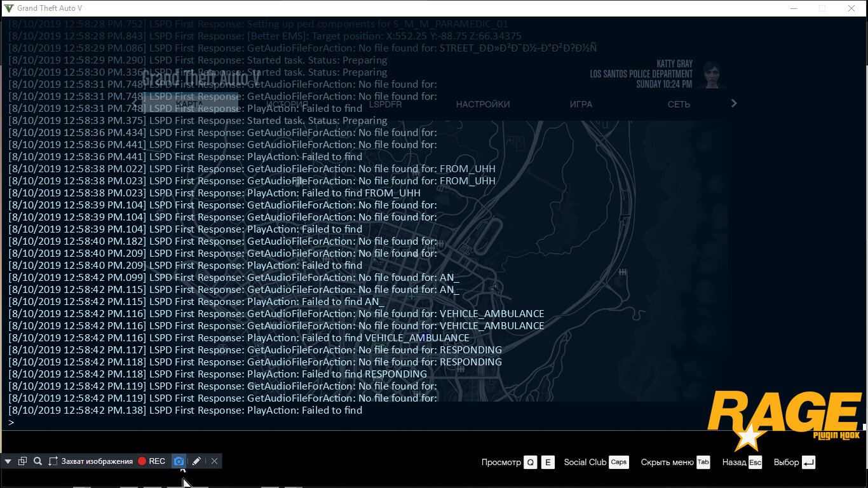The height and width of the screenshot is (488, 868).
Task: Open the pencil drawing tool
Action: tap(196, 461)
